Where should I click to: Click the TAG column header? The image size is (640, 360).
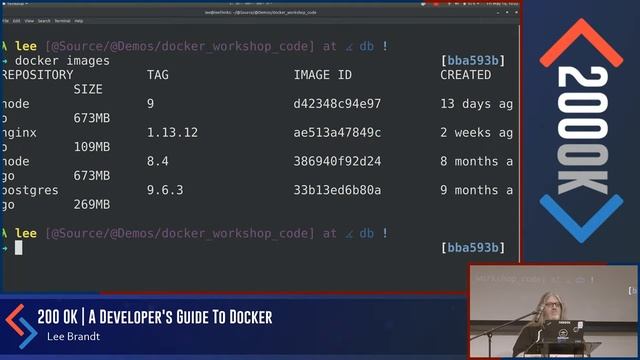click(158, 75)
